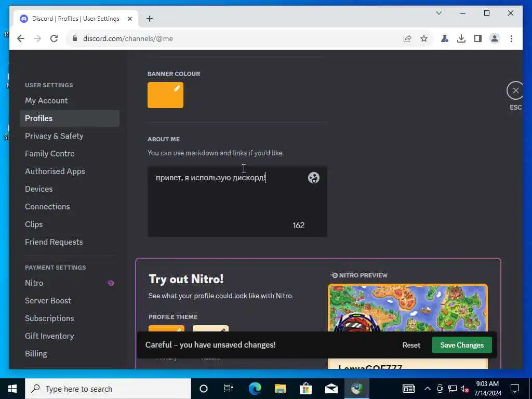Click inside the About Me text box
The width and height of the screenshot is (532, 399).
(x=237, y=202)
